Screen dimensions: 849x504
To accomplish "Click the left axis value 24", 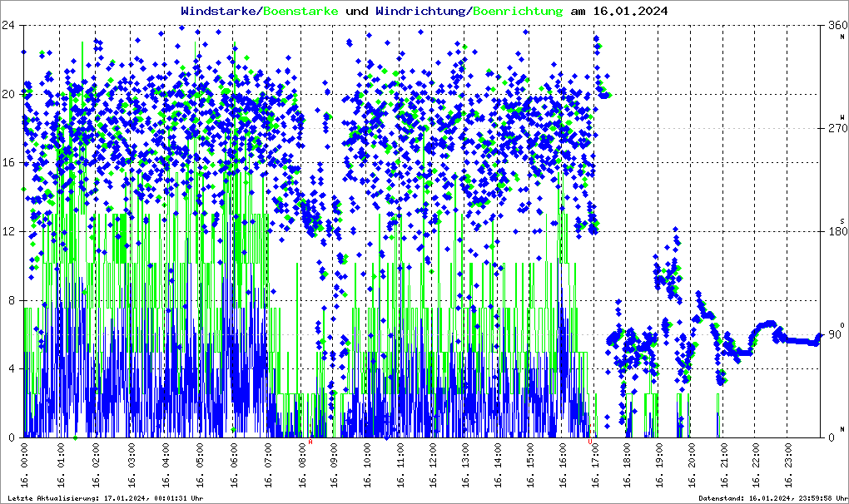I will coord(8,25).
